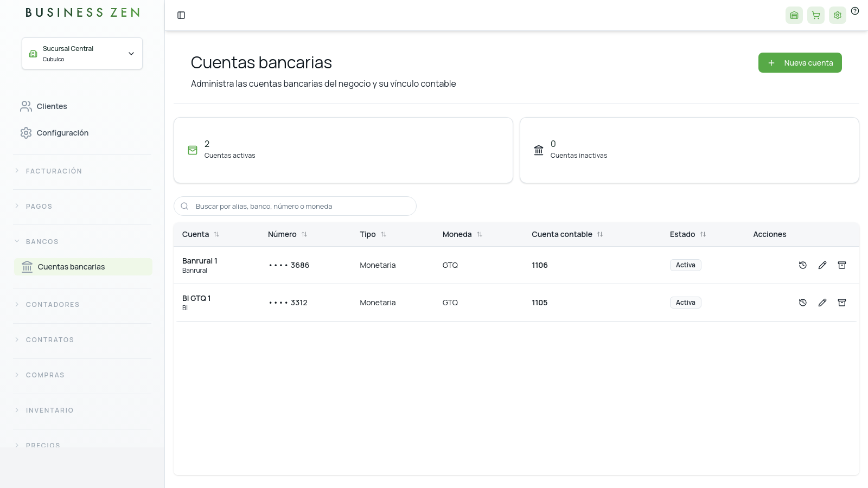Click the Activa badge for BI GTQ 1

[685, 303]
